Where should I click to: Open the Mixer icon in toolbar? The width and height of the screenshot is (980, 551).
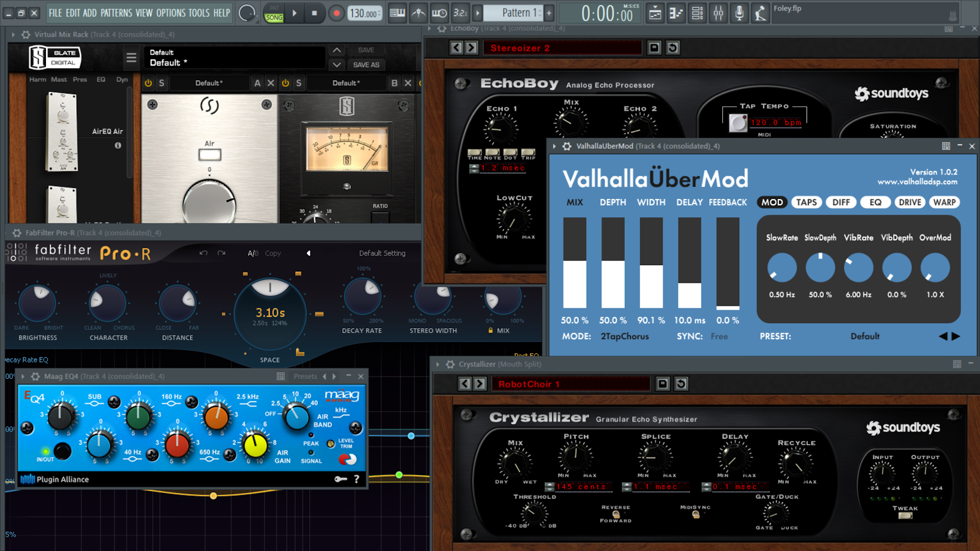718,13
